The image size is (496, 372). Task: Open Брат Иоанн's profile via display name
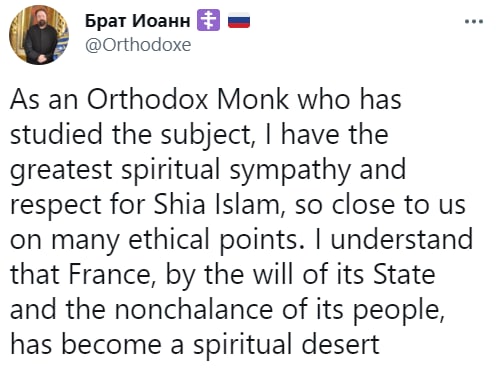click(138, 21)
